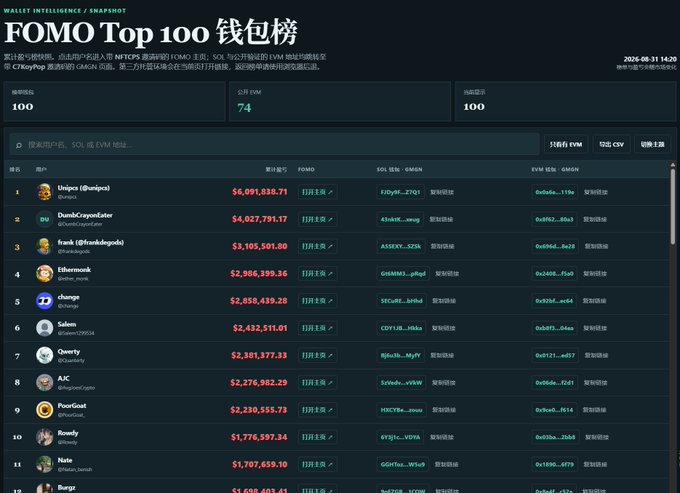Copy link for EVM wallet 0x0a6e...119e

[x=595, y=192]
